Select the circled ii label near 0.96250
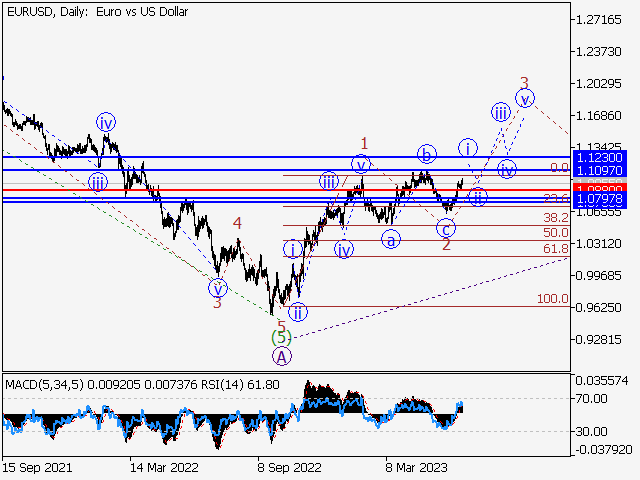640x480 pixels. pos(298,313)
